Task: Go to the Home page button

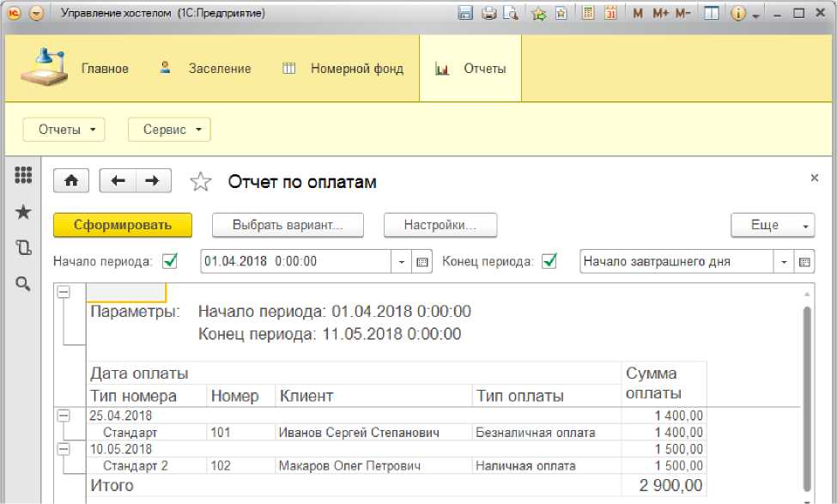Action: 71,181
